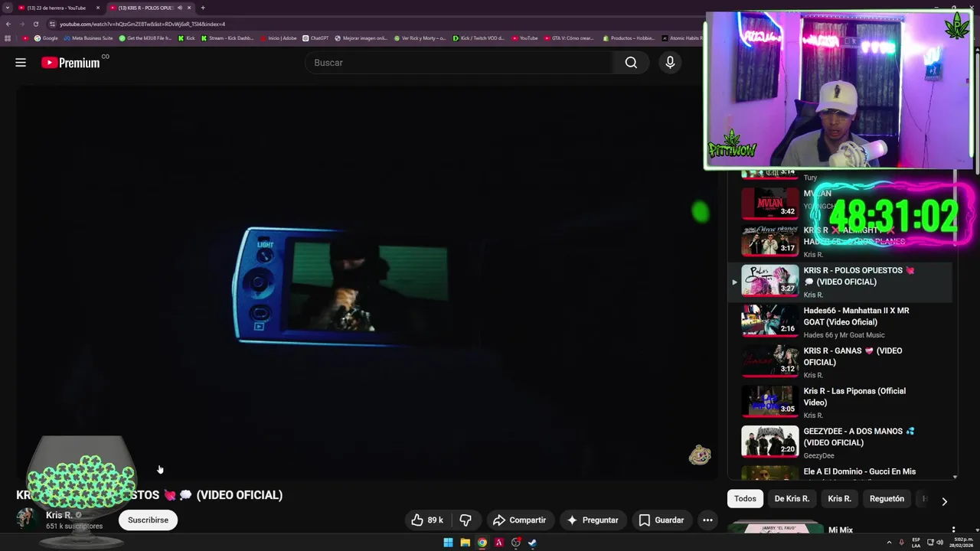Select the Kris R. filter chip

tap(839, 499)
